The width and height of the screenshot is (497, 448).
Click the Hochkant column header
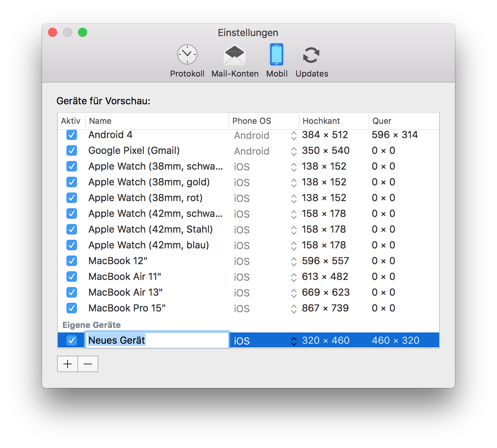click(x=334, y=121)
